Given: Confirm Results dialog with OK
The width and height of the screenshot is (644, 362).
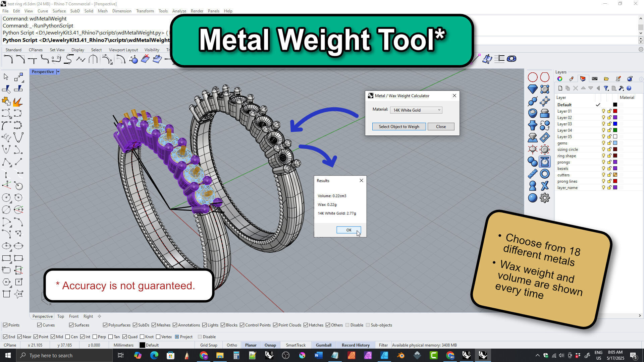Looking at the screenshot, I should coord(348,230).
